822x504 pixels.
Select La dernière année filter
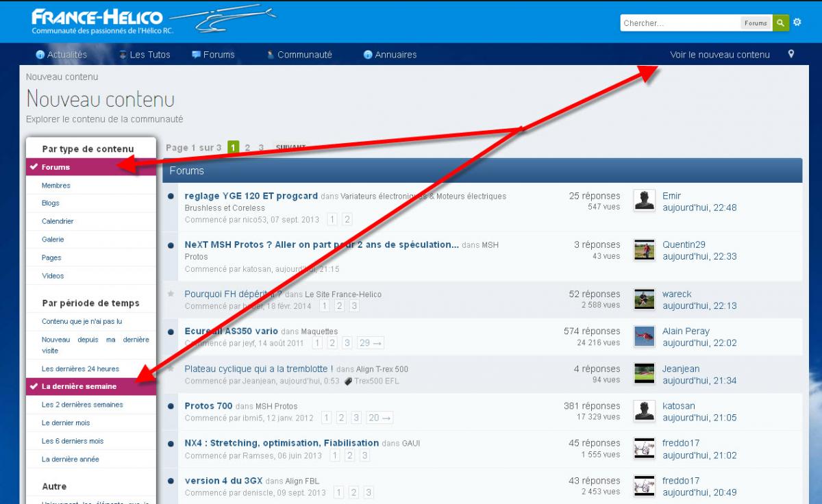click(91, 459)
